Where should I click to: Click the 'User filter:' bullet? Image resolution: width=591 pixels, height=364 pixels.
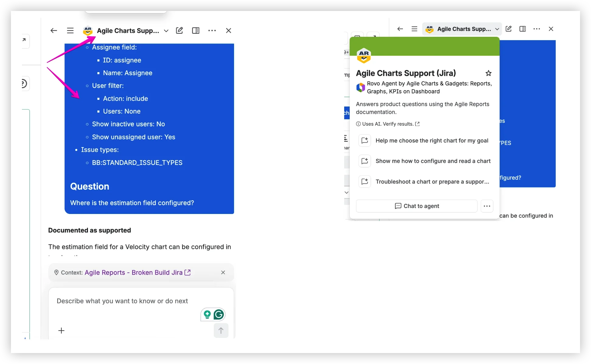(x=108, y=86)
